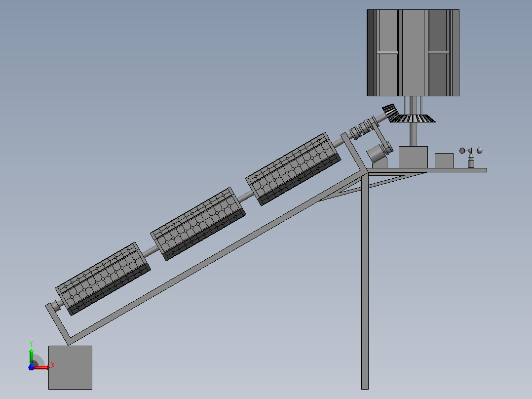This screenshot has height=399, width=532.
Task: Select the small box beside the anemometer
Action: point(444,160)
